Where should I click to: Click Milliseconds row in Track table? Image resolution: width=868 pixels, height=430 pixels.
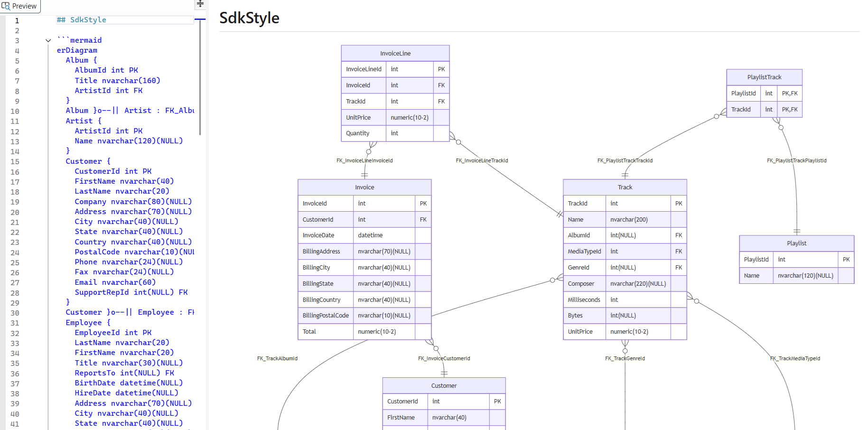[625, 300]
